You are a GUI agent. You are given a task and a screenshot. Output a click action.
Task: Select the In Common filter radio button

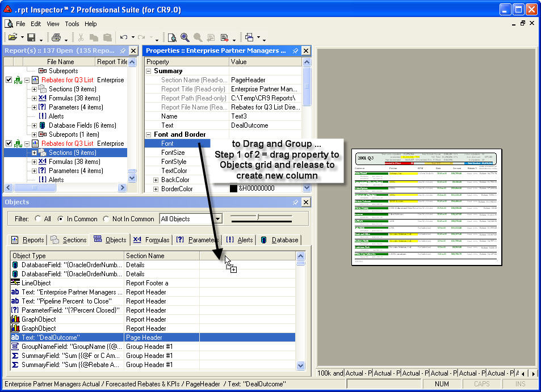click(60, 218)
